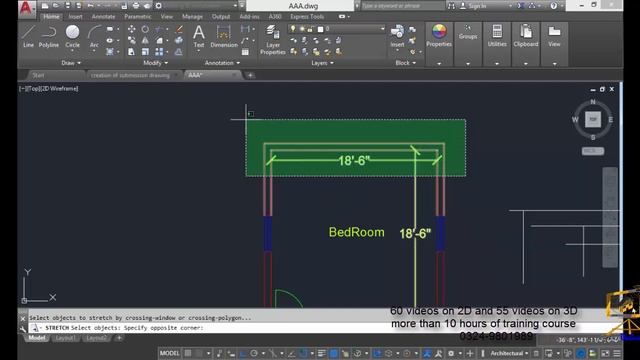640x360 pixels.
Task: Open Layer Properties manager
Action: tap(273, 40)
